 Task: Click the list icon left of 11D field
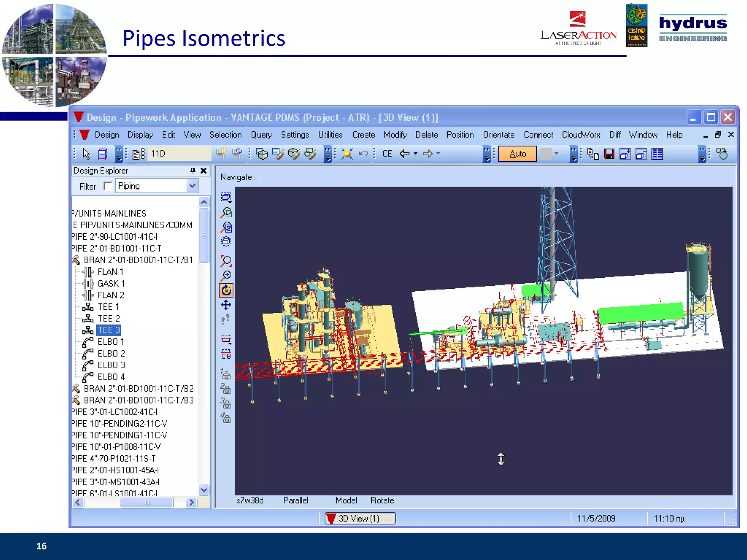[138, 154]
